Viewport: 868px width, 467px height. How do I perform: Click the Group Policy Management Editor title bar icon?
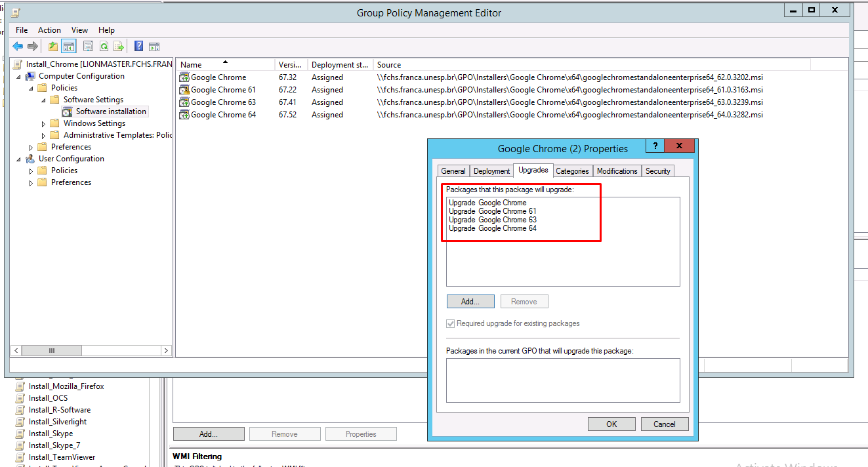(16, 12)
